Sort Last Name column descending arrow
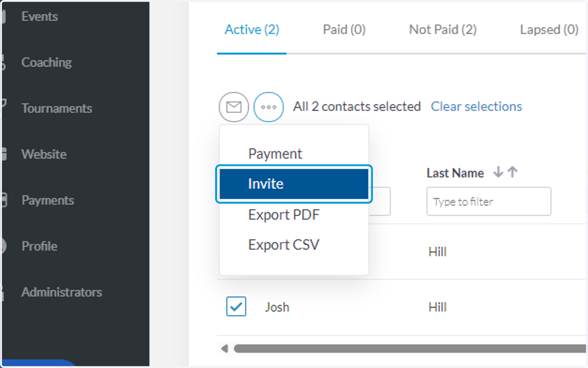Screen dimensions: 588x368 (498, 172)
